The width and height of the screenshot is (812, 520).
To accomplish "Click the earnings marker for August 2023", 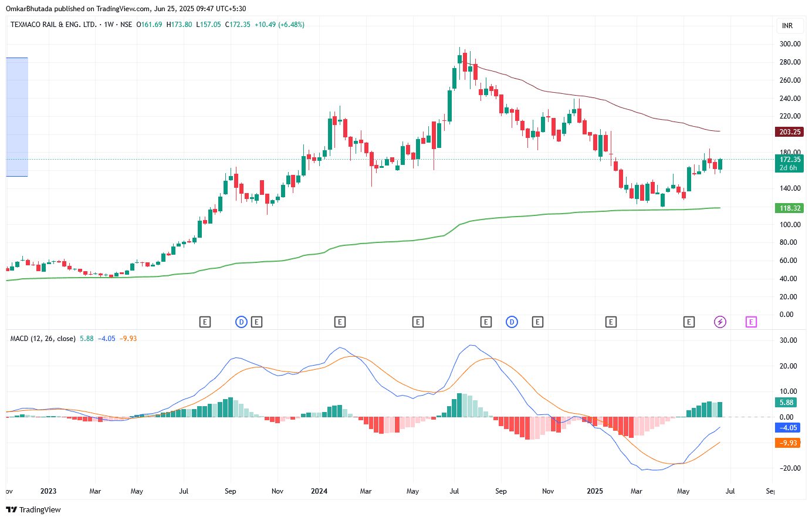I will pos(205,322).
